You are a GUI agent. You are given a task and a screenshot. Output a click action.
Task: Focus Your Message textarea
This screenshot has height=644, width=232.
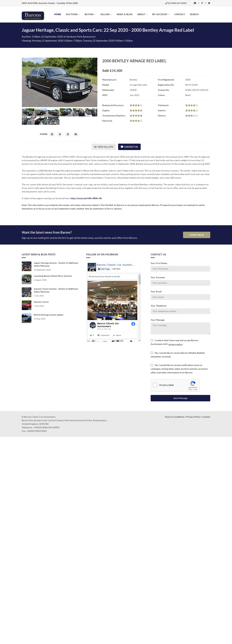click(180, 328)
